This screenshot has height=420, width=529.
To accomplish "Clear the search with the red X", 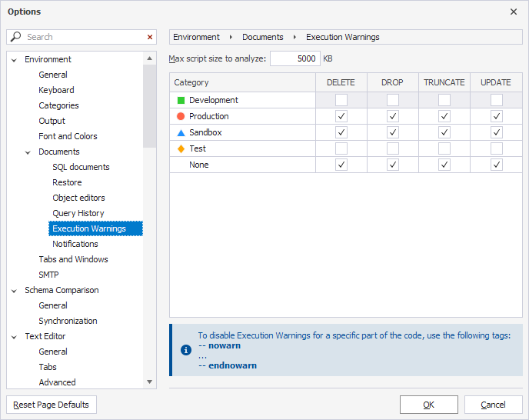I will (x=150, y=37).
